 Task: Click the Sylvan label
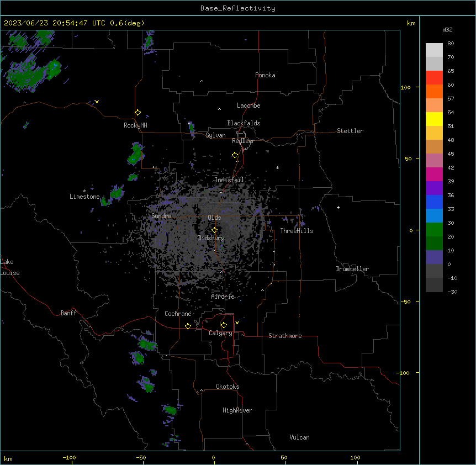point(215,135)
